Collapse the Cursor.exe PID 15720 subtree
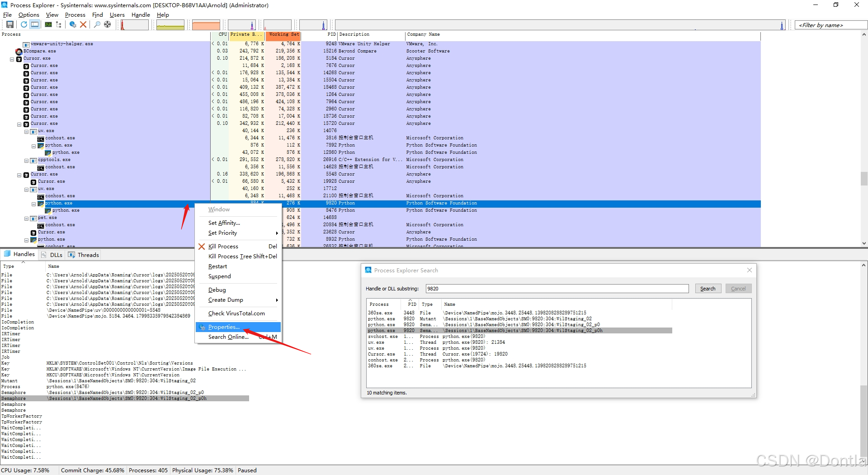 click(x=19, y=124)
